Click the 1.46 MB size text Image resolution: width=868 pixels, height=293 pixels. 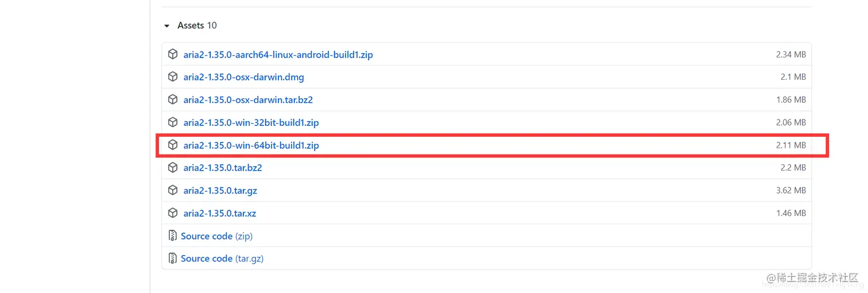[791, 213]
